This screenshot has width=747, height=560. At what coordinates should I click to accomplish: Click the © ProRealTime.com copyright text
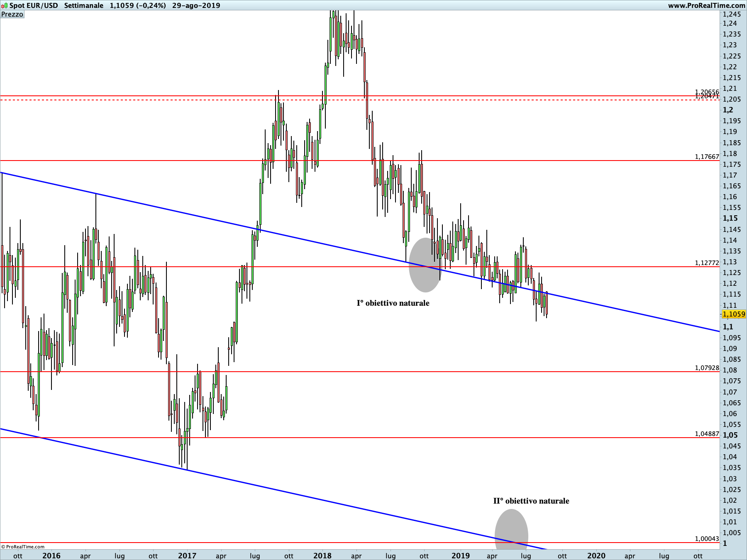pyautogui.click(x=23, y=547)
